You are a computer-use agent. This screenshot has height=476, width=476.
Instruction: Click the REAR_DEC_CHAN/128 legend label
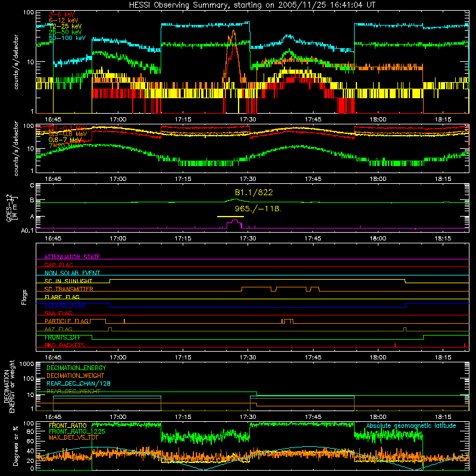[79, 383]
